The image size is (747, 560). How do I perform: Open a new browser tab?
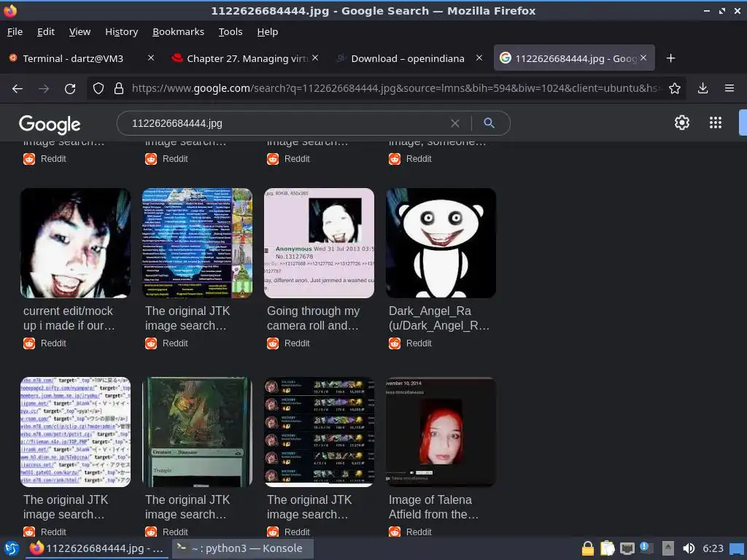pyautogui.click(x=670, y=58)
